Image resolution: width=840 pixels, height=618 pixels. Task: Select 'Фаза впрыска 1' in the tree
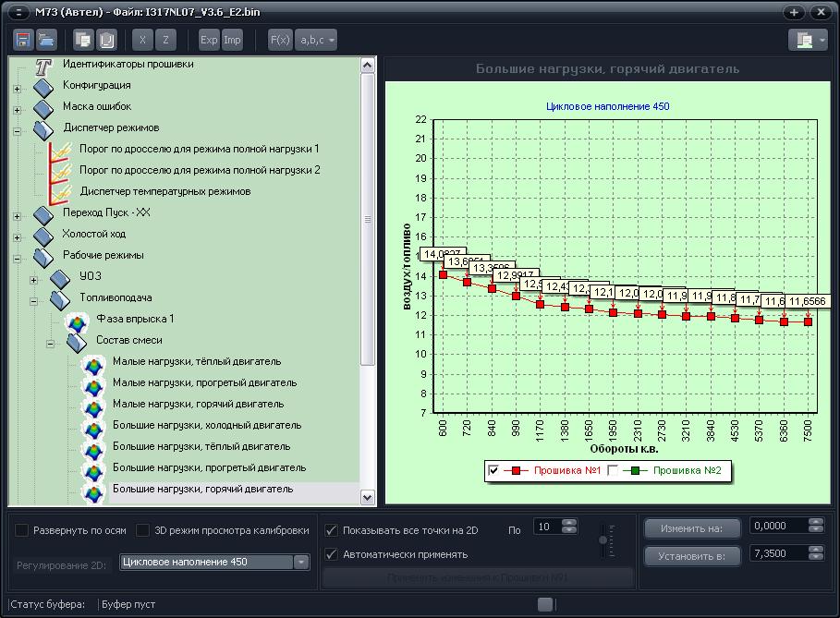pos(135,319)
